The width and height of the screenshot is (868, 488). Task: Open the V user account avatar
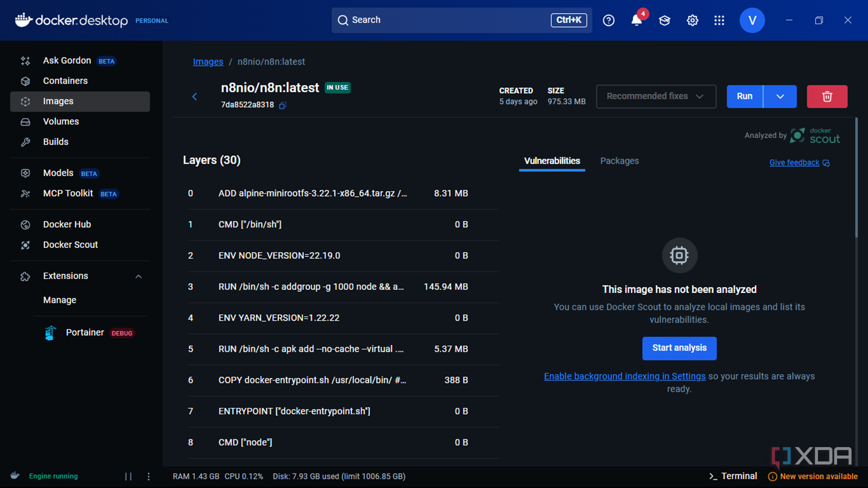(752, 20)
